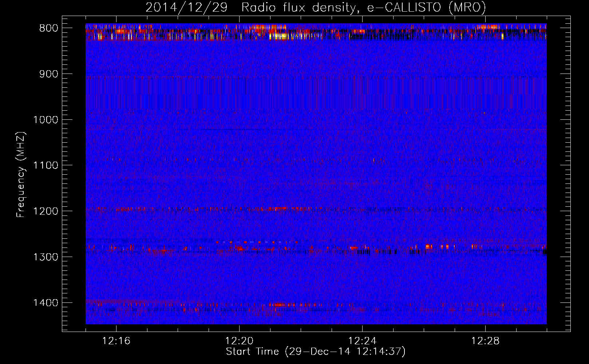The image size is (589, 364).
Task: Select the 'Frequency (MHZ)' axis label
Action: [x=21, y=174]
